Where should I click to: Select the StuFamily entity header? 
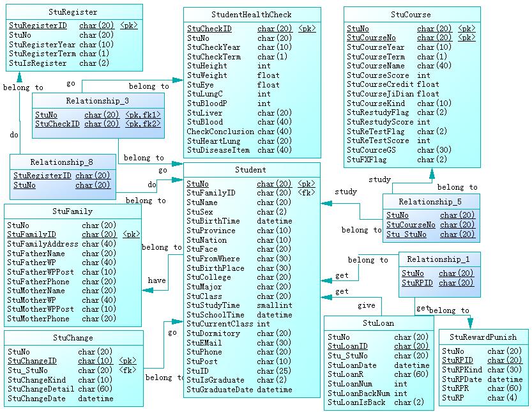72,211
